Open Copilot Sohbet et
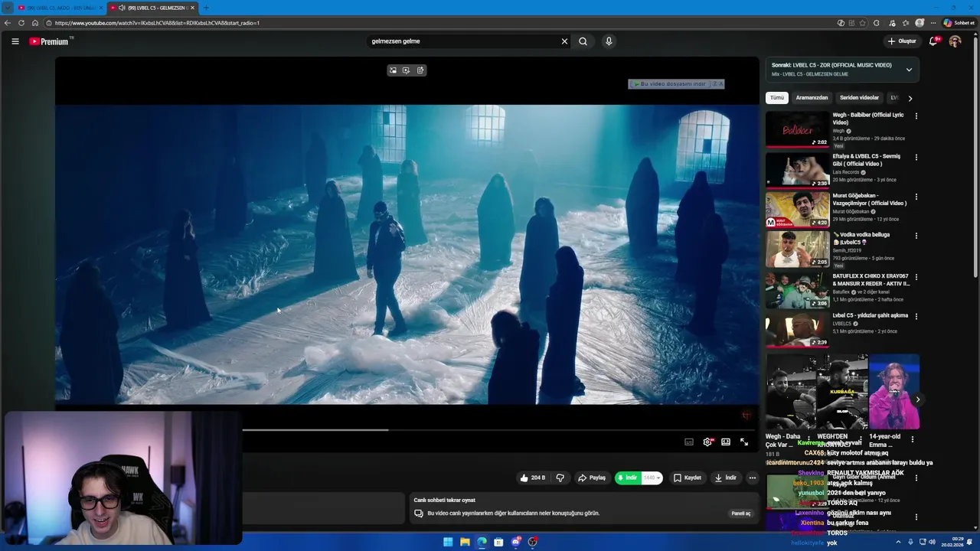 tap(959, 23)
